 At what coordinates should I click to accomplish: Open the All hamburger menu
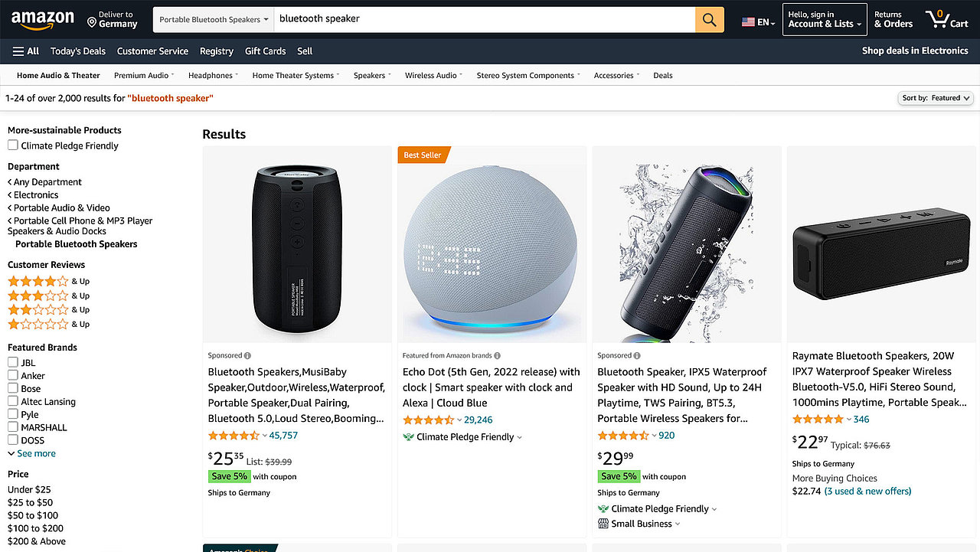25,51
